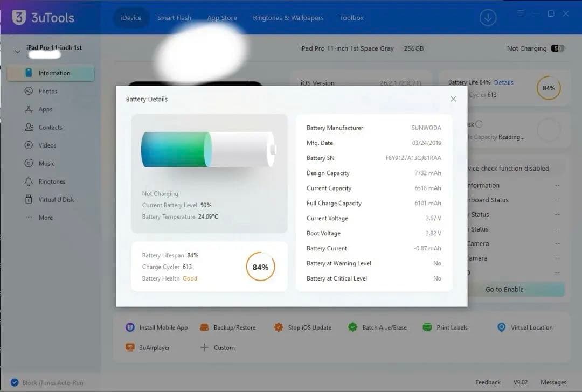
Task: Switch to Ringtones & Wallpapers tab
Action: [288, 18]
